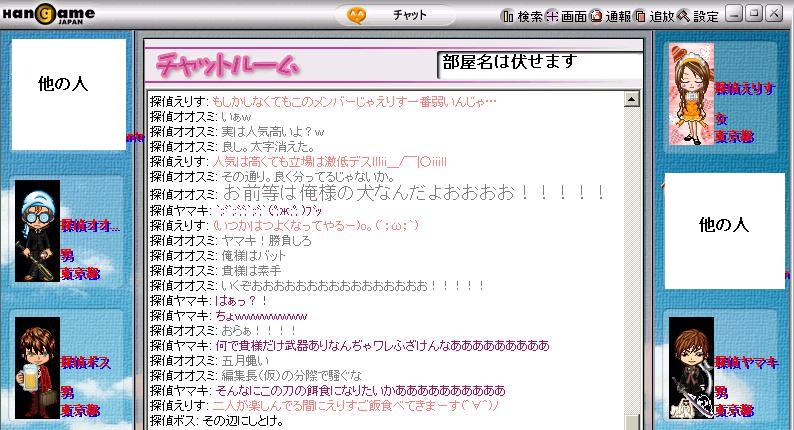
Task: Click the room name field 部屋名は伏せます
Action: pyautogui.click(x=540, y=65)
